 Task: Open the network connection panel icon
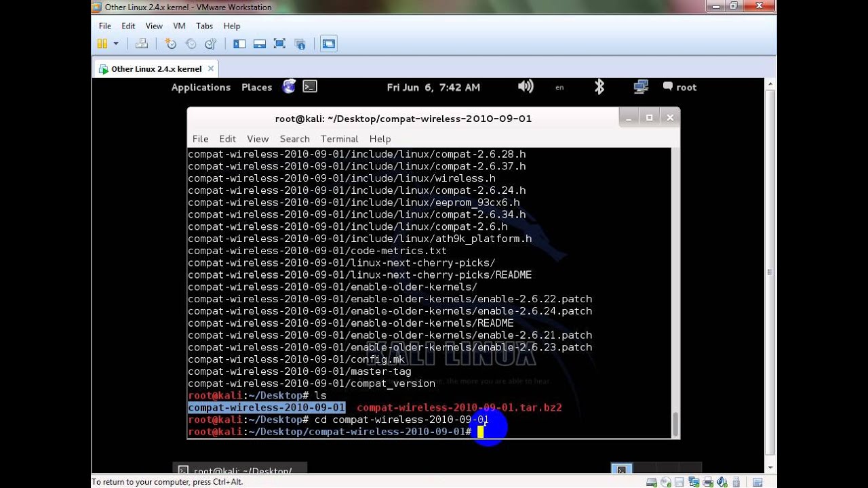(x=641, y=86)
